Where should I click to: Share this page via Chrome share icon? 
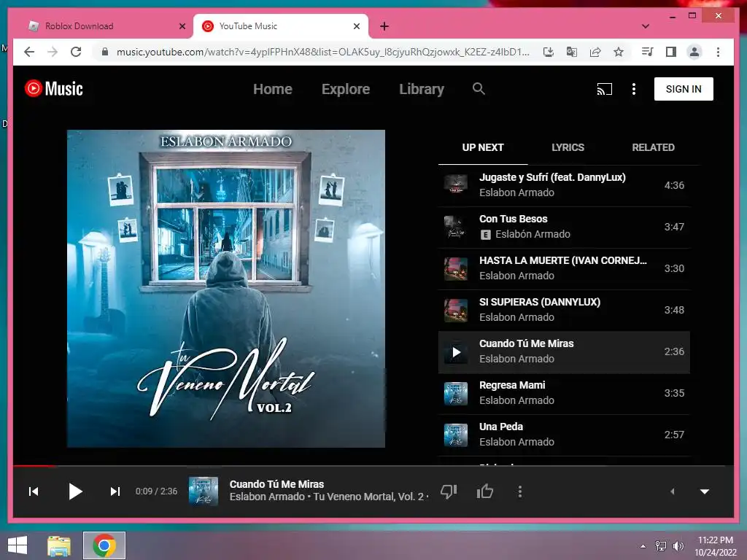click(x=595, y=52)
